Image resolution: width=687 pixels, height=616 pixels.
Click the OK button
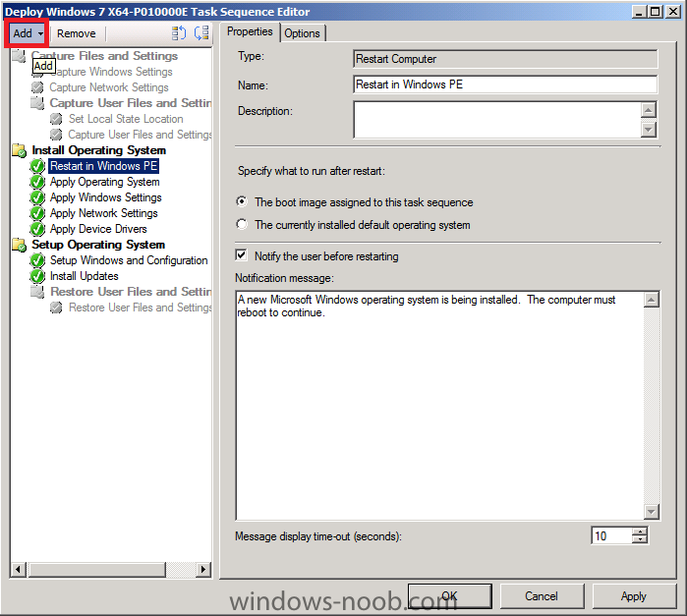pyautogui.click(x=449, y=596)
